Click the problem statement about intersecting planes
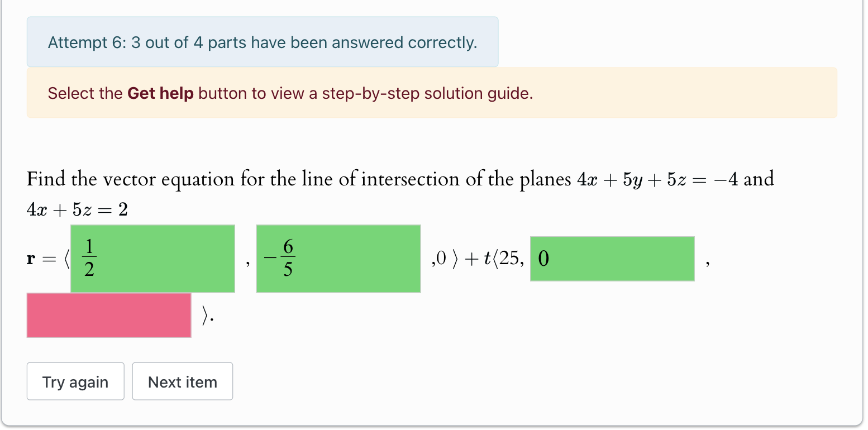 [400, 179]
